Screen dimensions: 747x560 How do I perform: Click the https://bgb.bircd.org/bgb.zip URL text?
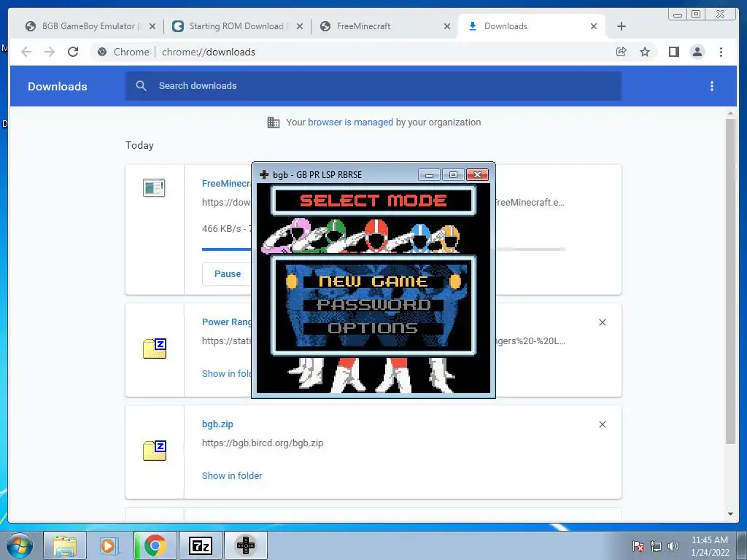point(263,443)
